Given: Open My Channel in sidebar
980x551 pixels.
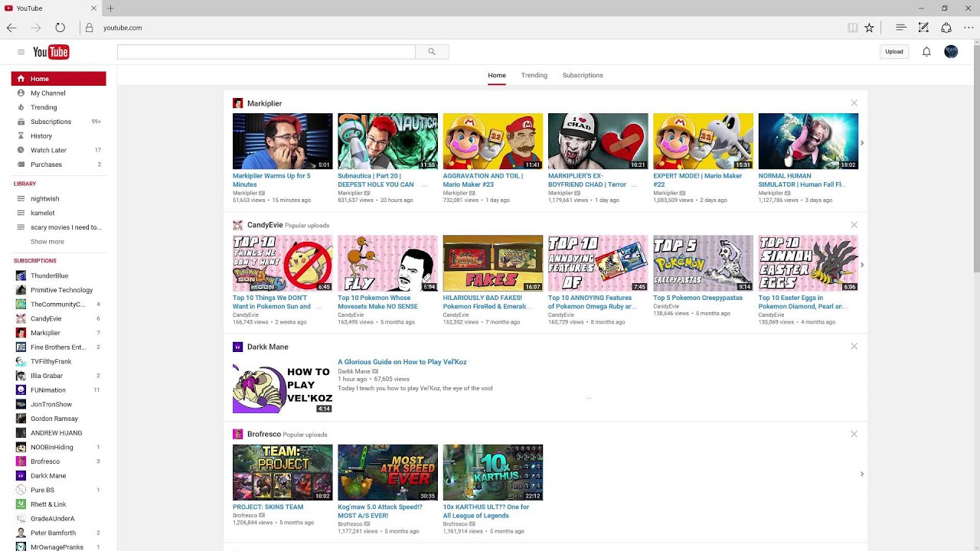Looking at the screenshot, I should 58,93.
